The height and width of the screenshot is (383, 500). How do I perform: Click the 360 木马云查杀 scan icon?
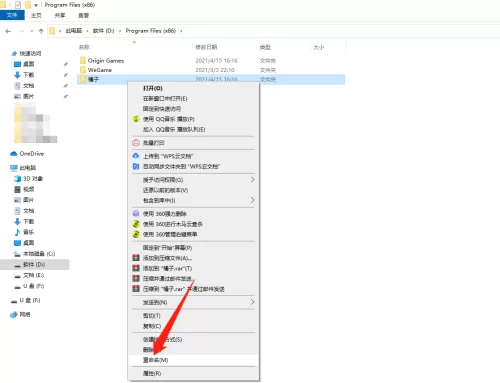click(x=136, y=224)
